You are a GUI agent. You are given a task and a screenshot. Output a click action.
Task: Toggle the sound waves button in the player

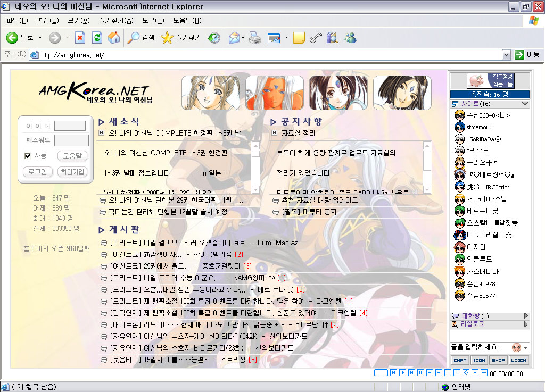click(466, 372)
